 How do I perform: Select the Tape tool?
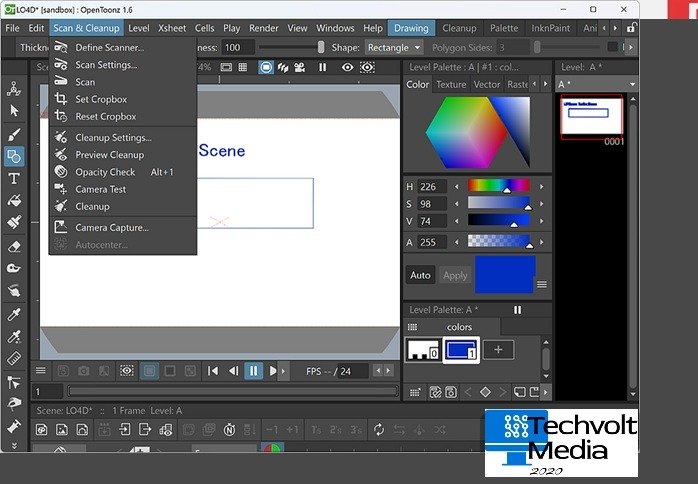tap(14, 268)
